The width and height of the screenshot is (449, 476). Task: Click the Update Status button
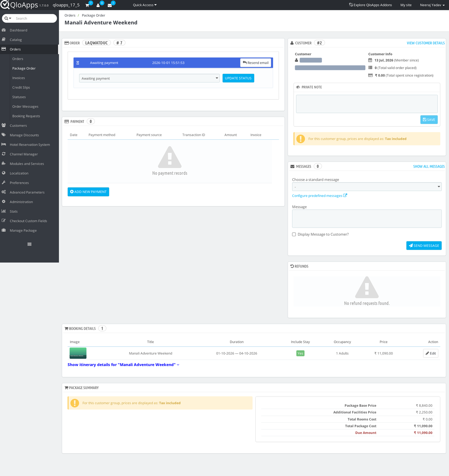pyautogui.click(x=238, y=78)
